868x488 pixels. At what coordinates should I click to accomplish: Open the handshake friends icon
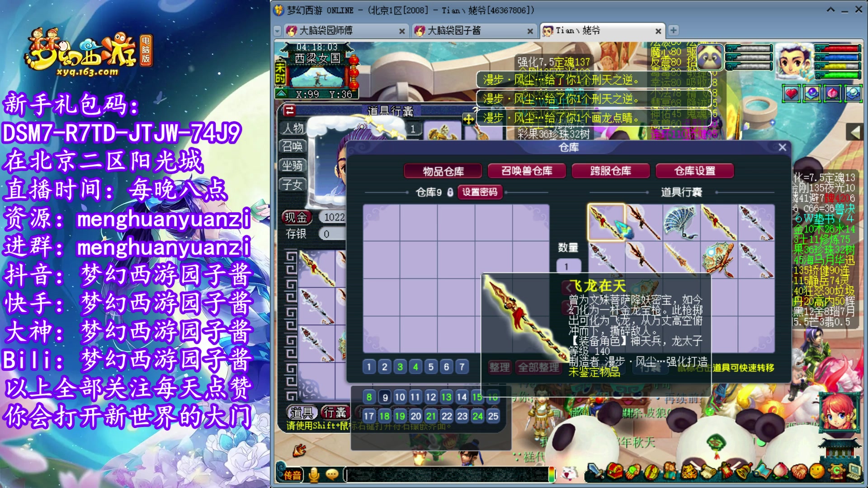[x=799, y=472]
